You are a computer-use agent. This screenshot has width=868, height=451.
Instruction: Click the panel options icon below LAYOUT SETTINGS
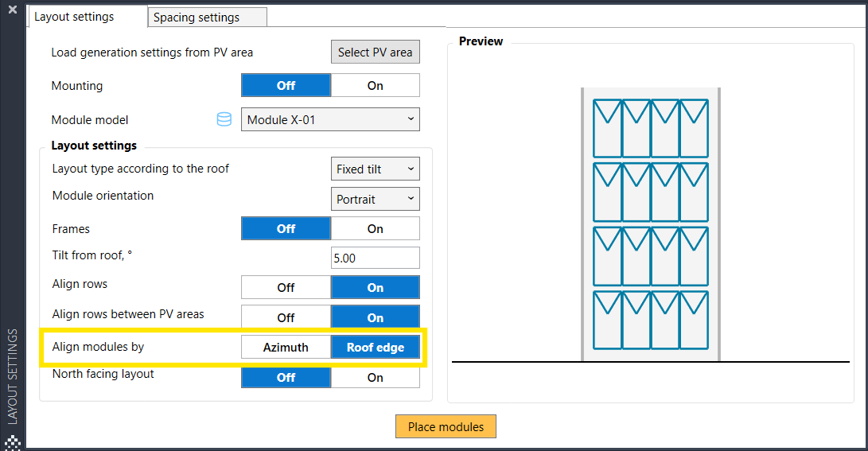(x=13, y=443)
